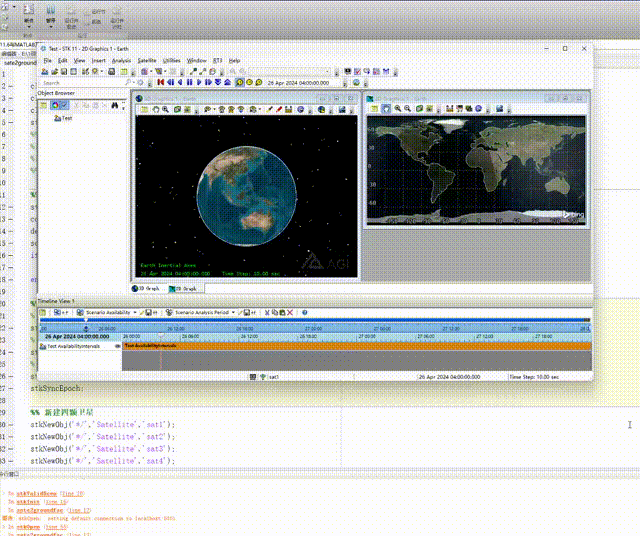The width and height of the screenshot is (640, 536).
Task: Click the animation time field 26 Apr 2024
Action: click(303, 83)
